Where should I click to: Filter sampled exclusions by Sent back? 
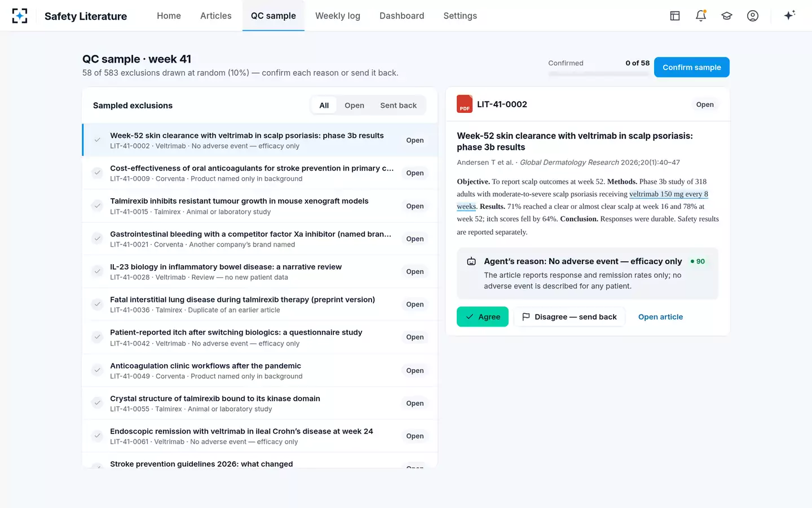click(398, 105)
